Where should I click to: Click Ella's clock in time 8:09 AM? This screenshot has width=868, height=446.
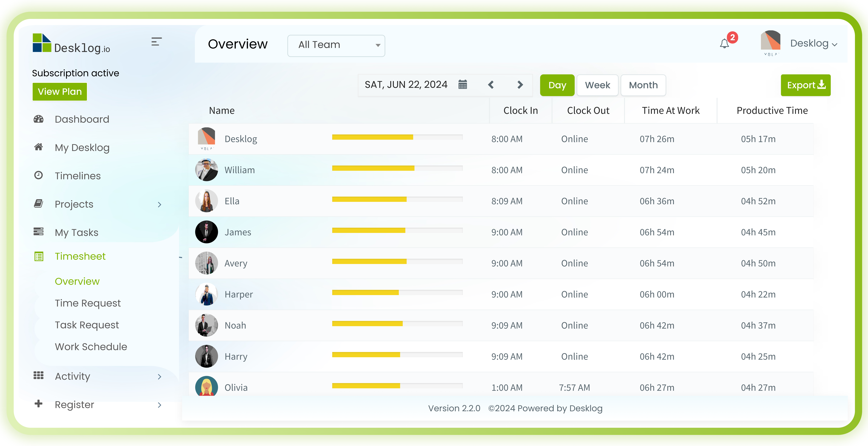click(x=507, y=201)
